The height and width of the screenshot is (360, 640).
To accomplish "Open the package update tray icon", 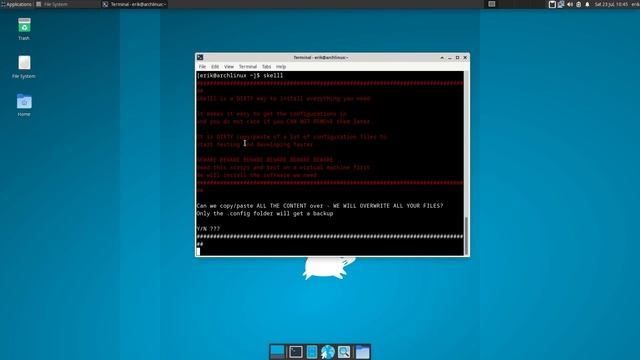I will [552, 4].
